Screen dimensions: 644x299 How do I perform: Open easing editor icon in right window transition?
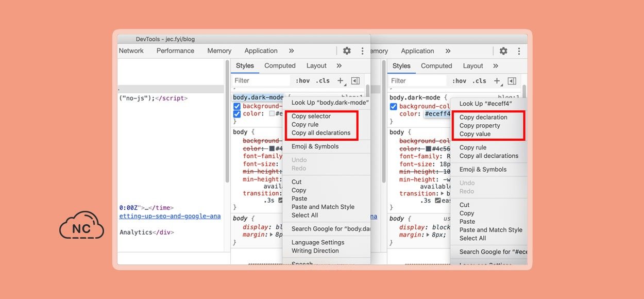click(437, 201)
